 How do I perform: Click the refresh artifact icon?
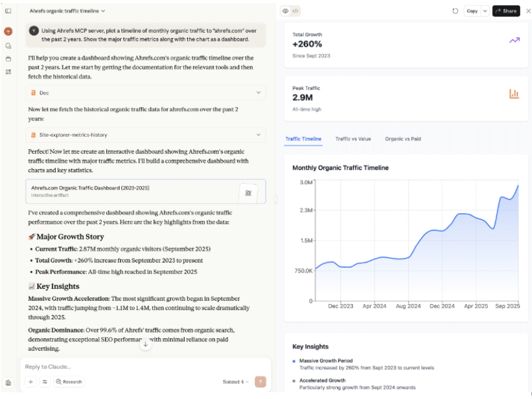pyautogui.click(x=455, y=11)
